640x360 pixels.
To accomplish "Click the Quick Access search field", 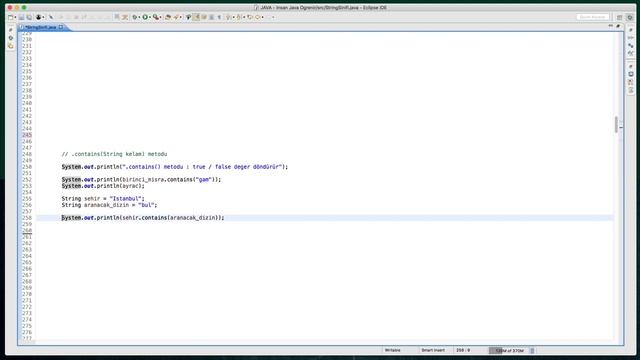I will [x=593, y=17].
